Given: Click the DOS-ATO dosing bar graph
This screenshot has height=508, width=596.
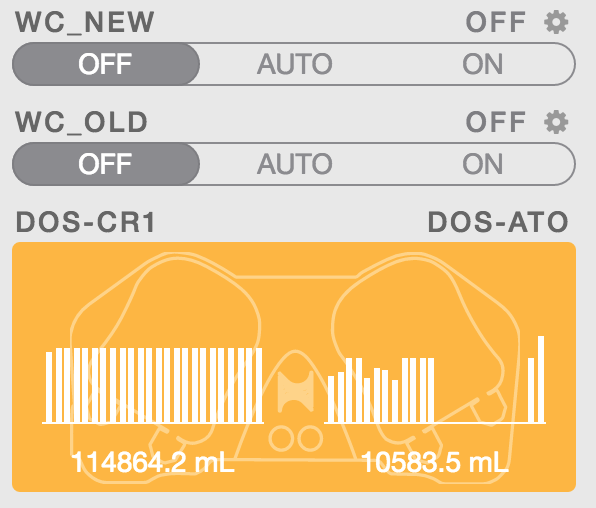Looking at the screenshot, I should coord(435,379).
